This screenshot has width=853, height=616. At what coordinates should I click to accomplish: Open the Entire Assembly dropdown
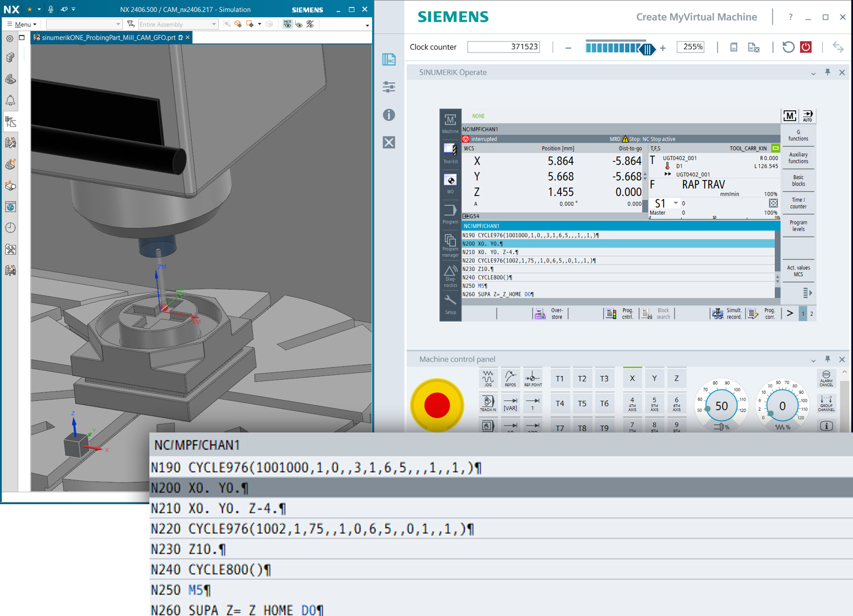point(214,24)
